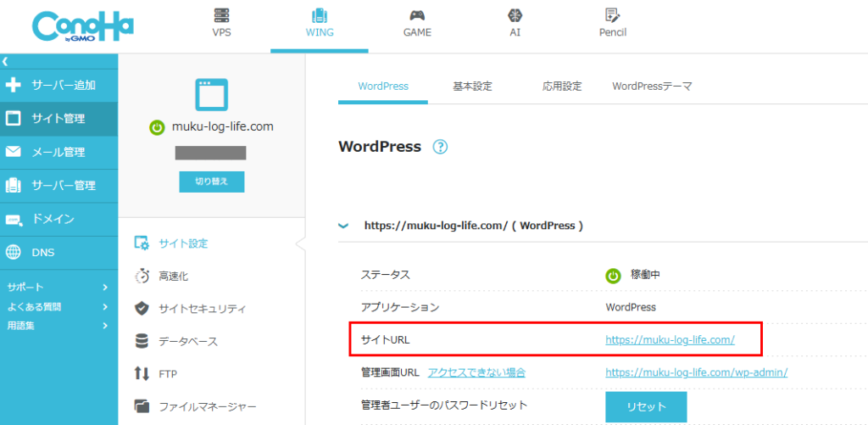Image resolution: width=868 pixels, height=425 pixels.
Task: Click the 稼働中 status text
Action: tap(645, 274)
